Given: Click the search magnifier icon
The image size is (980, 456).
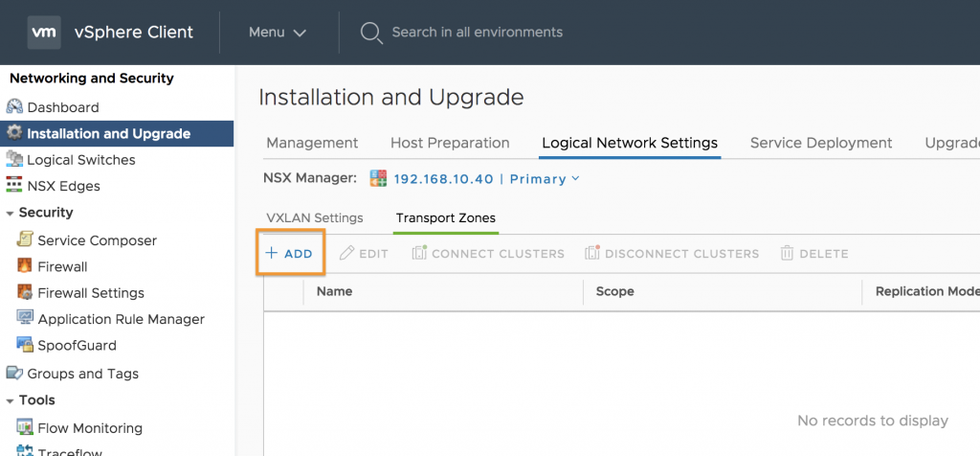Looking at the screenshot, I should (371, 33).
